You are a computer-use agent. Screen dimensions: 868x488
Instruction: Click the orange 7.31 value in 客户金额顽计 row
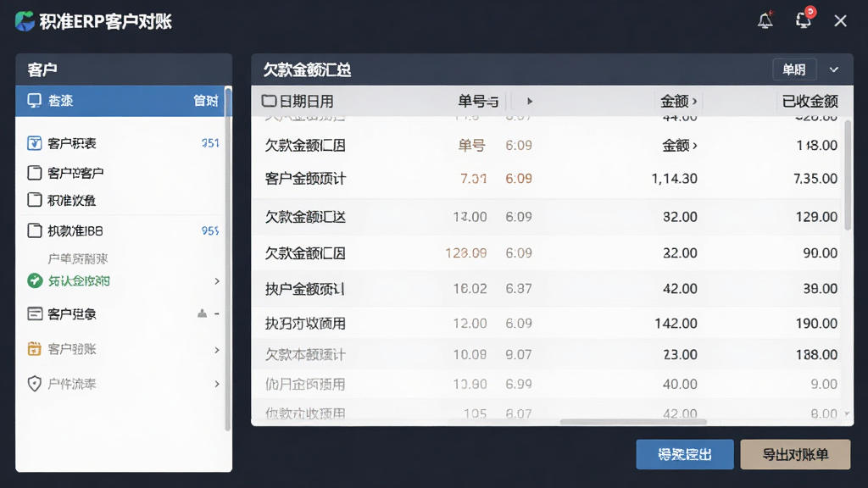tap(473, 179)
